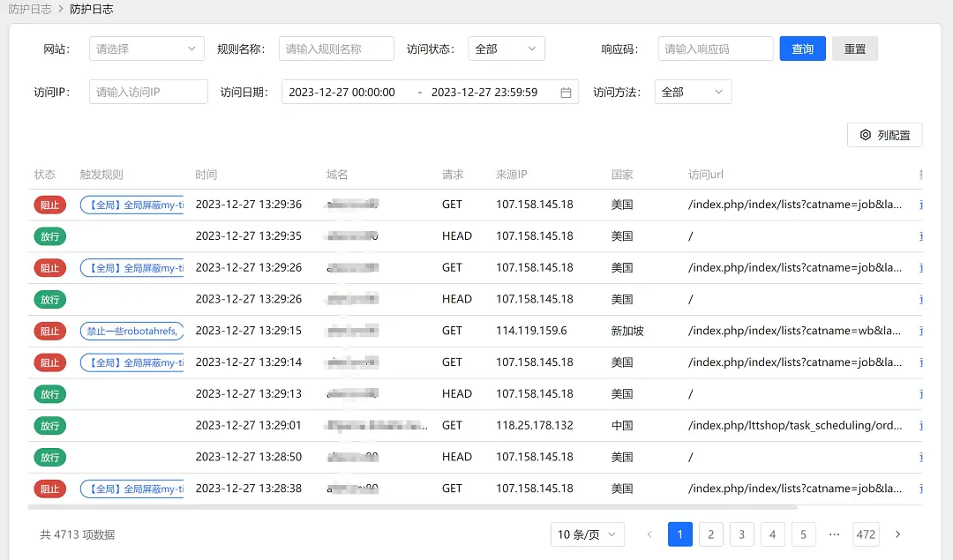Open the calendar icon in 访问日期 field
Viewport: 953px width, 560px height.
point(566,91)
